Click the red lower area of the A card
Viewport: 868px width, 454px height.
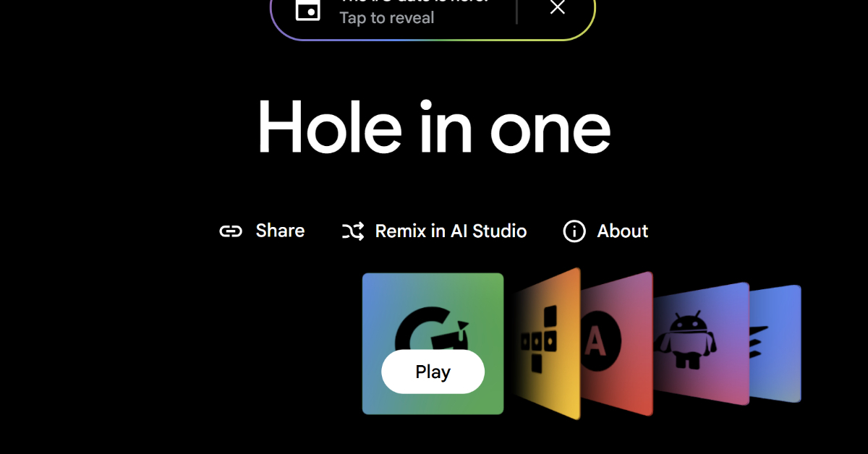pos(615,394)
